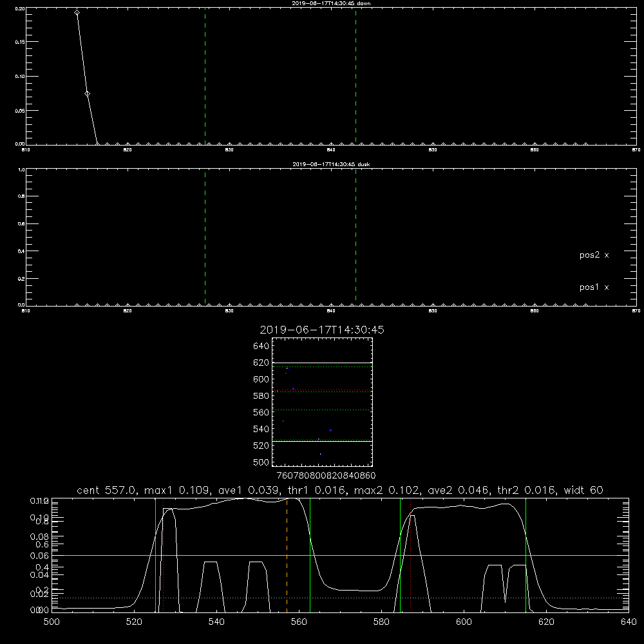Viewport: 644px width, 644px height.
Task: Click the topmost green dotted line in scatter plot
Action: coord(322,367)
